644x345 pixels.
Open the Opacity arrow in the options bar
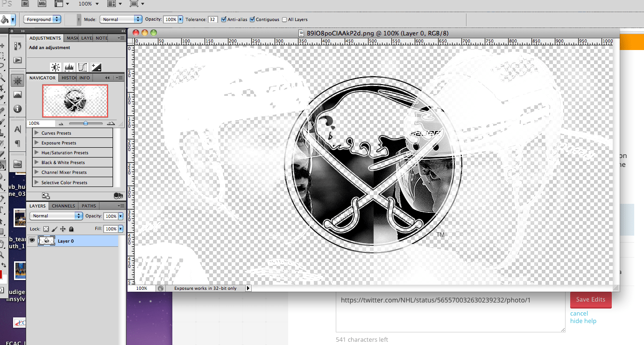click(x=180, y=20)
